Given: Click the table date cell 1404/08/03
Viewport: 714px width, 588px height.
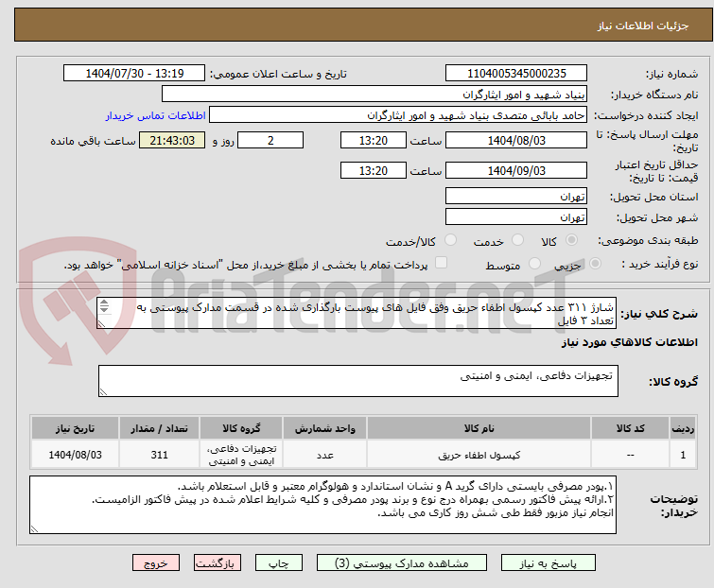Looking at the screenshot, I should (x=75, y=455).
